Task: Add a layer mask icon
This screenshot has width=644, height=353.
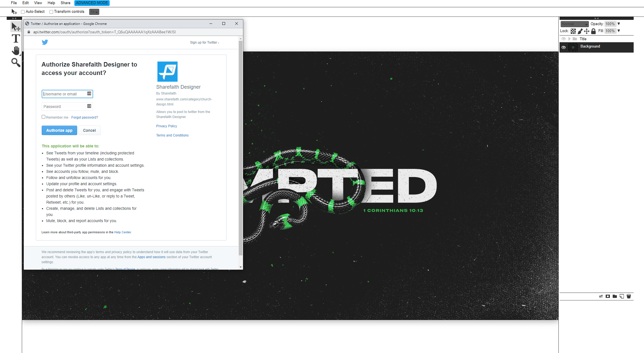Action: pyautogui.click(x=608, y=296)
